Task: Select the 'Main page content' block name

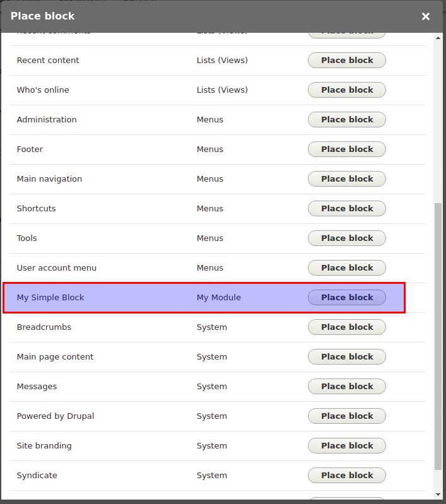Action: 55,357
